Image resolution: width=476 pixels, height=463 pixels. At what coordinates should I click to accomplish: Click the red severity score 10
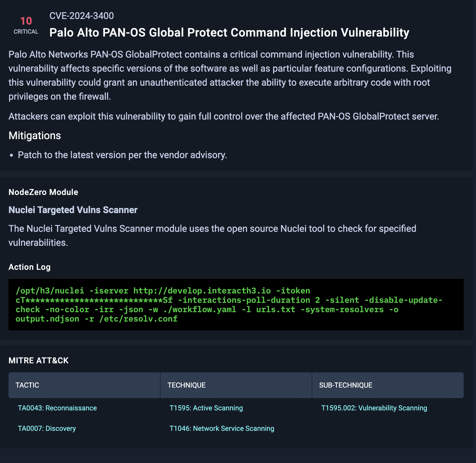[x=26, y=21]
